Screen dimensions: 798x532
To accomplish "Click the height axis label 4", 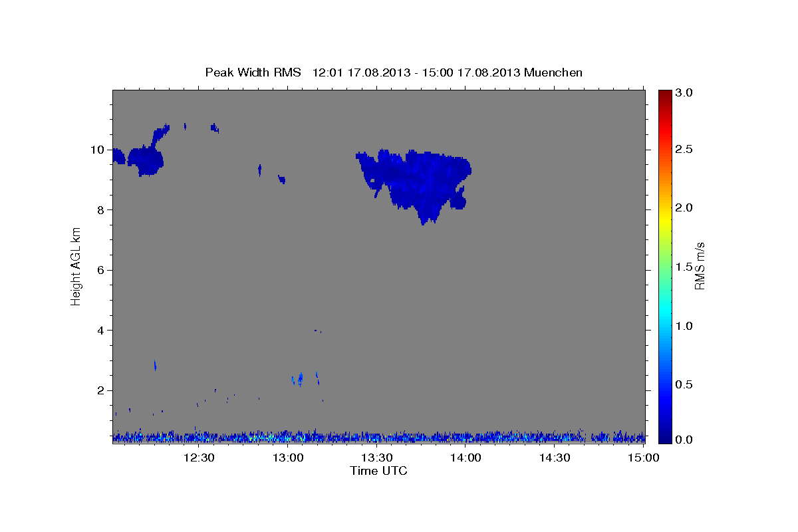I will coord(101,331).
